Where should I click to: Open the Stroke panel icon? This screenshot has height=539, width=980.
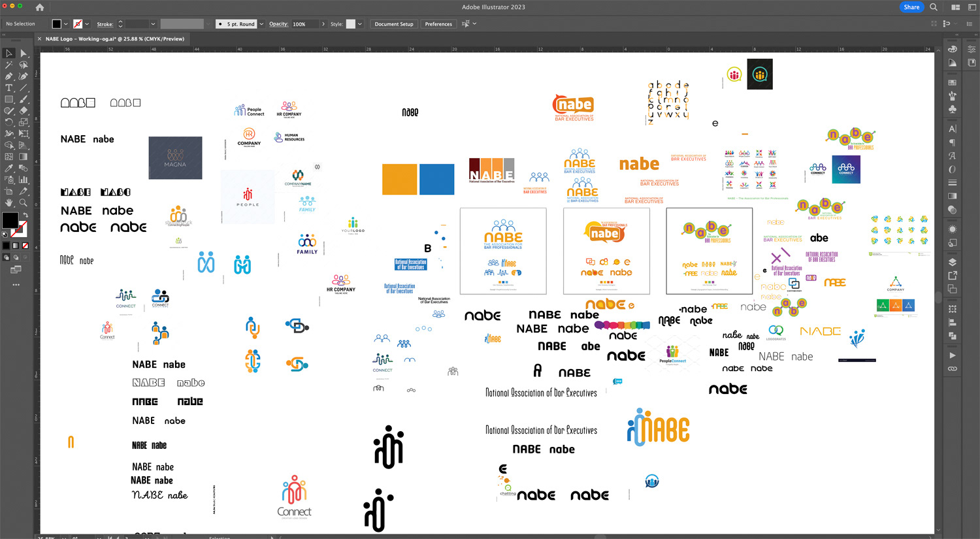953,182
